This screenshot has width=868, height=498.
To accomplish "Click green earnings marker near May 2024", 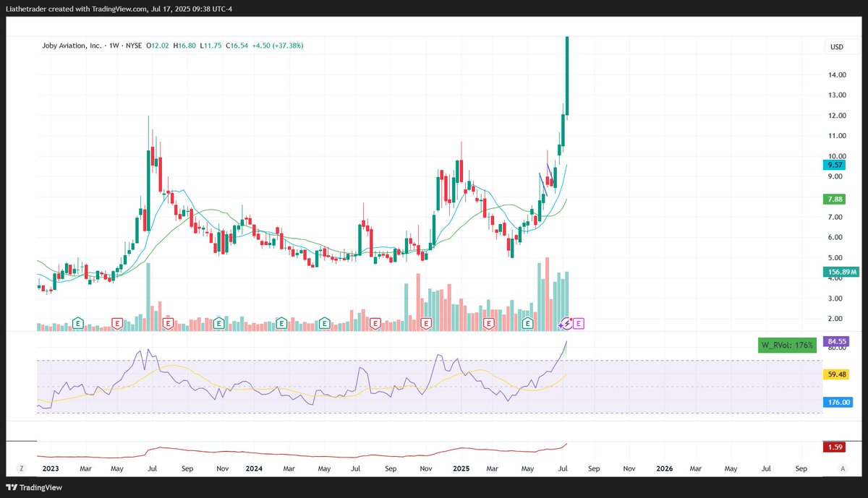I will 325,322.
